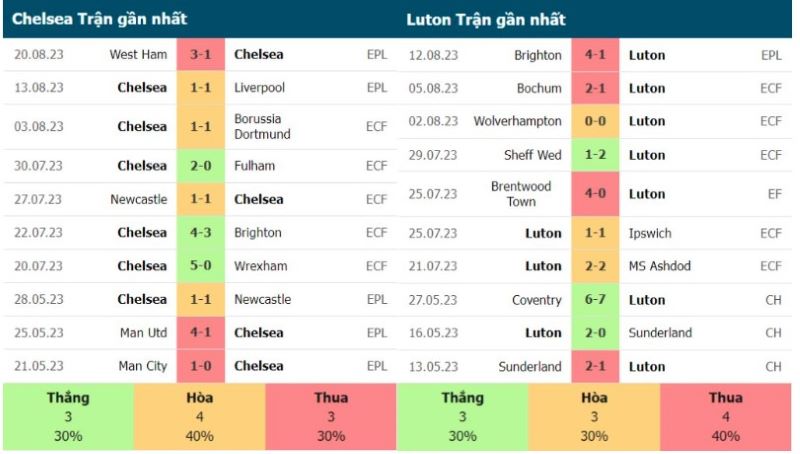Click the Man City team name

(x=143, y=366)
